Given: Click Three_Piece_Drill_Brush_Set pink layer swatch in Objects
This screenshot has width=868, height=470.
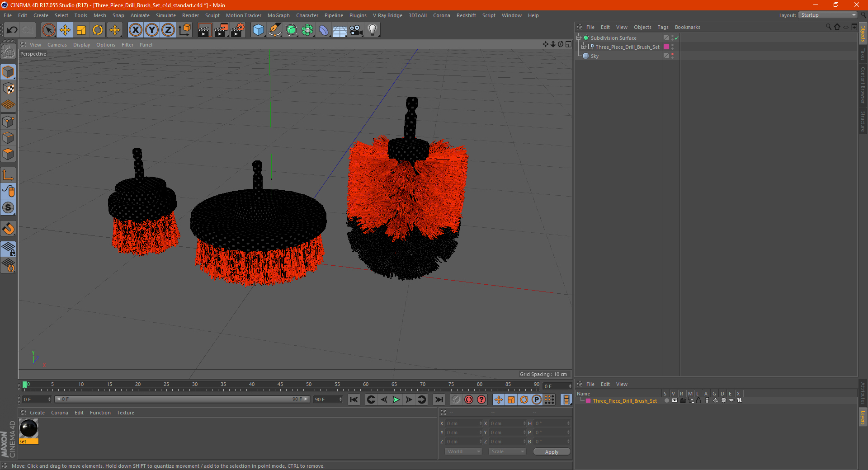Looking at the screenshot, I should pyautogui.click(x=666, y=47).
